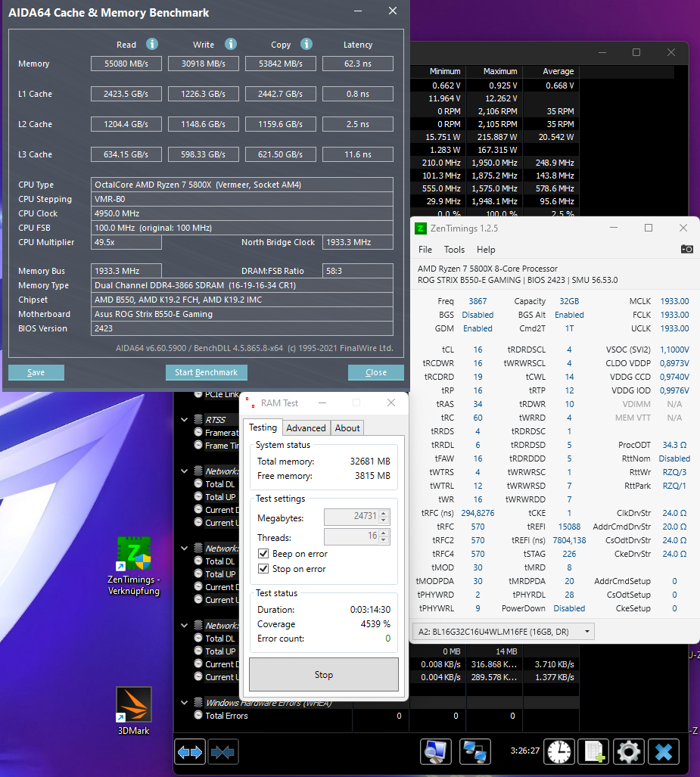This screenshot has height=777, width=700.
Task: Click the Framerate sensor icon under RTSS
Action: (x=198, y=432)
